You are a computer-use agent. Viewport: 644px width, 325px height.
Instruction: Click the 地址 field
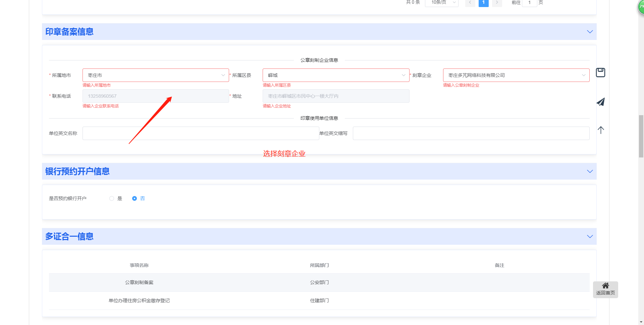(x=336, y=96)
